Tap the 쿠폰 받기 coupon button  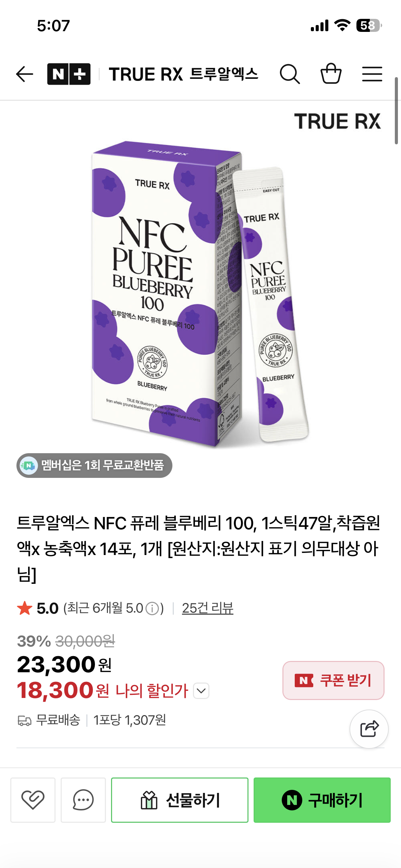[333, 680]
